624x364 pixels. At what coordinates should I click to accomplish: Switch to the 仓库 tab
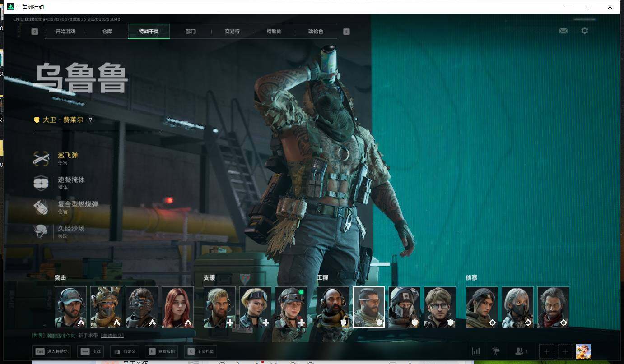(107, 32)
